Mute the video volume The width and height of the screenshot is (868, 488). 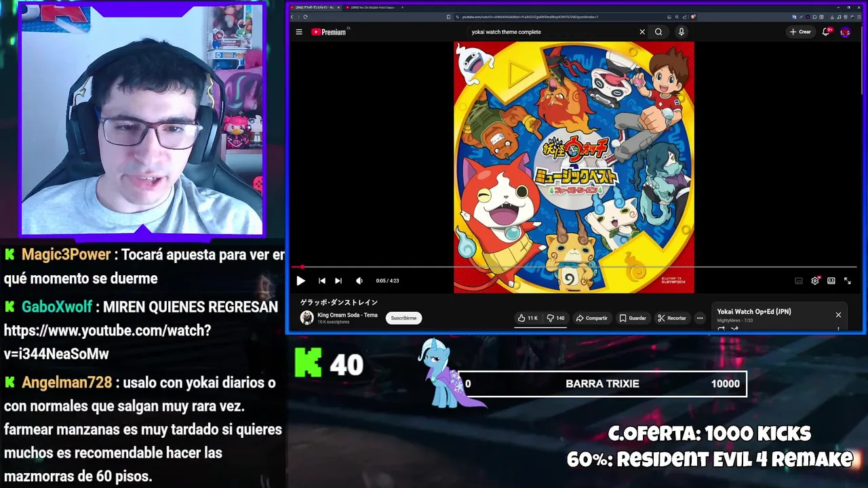359,281
